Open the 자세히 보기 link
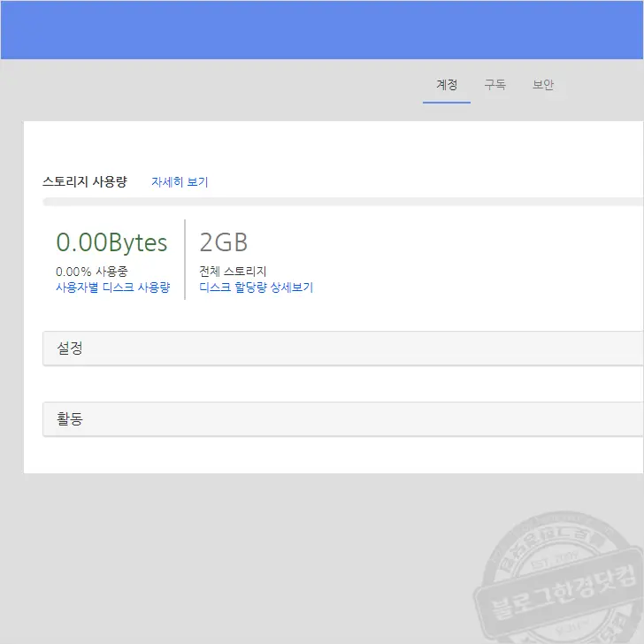Viewport: 644px width, 644px height. [180, 182]
